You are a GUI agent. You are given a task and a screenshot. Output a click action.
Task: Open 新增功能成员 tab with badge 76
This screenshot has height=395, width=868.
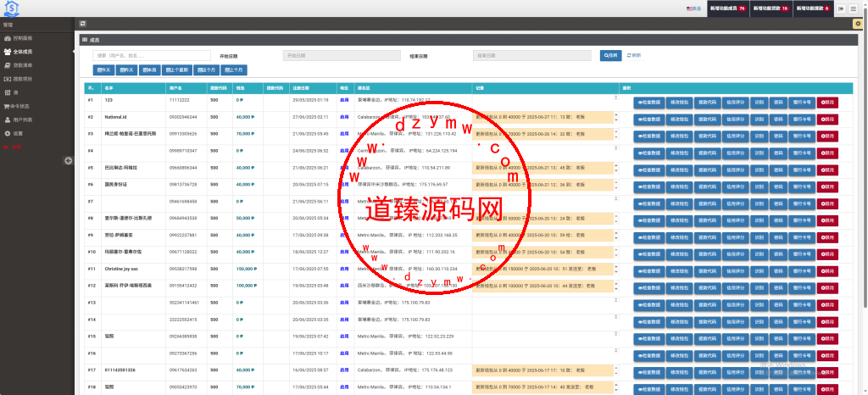[x=728, y=8]
